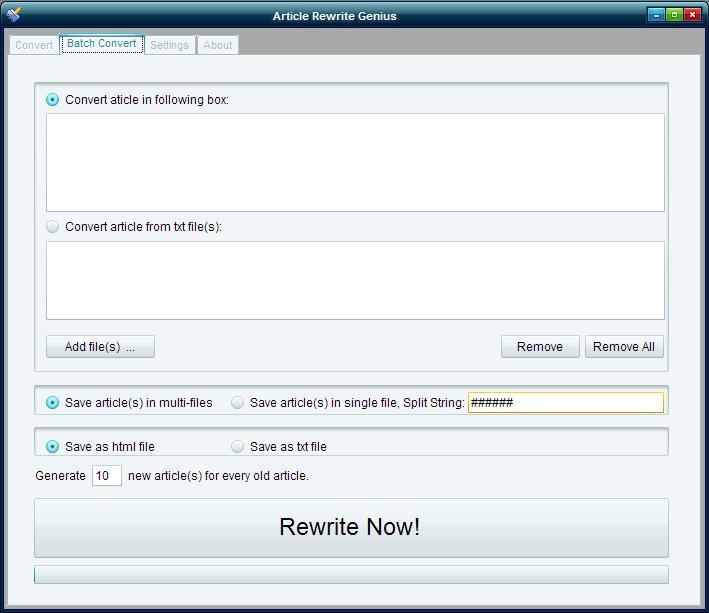Select 'Convert aticle in following box' option
The height and width of the screenshot is (613, 709).
pyautogui.click(x=53, y=100)
